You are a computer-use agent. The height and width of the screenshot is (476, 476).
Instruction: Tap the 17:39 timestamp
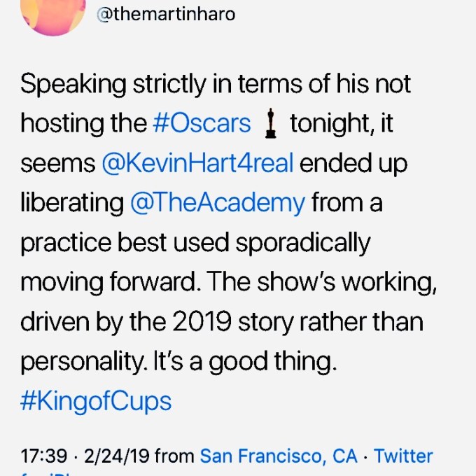43,456
